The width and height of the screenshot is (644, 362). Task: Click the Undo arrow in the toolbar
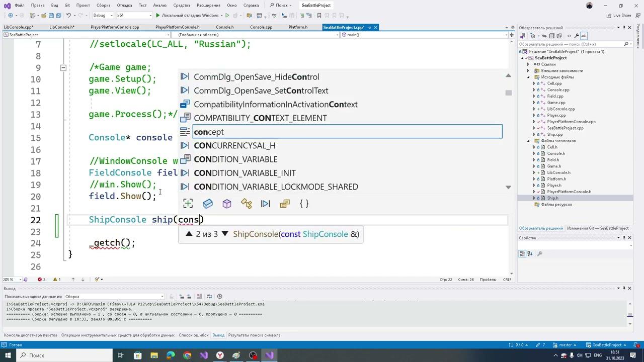(x=69, y=16)
